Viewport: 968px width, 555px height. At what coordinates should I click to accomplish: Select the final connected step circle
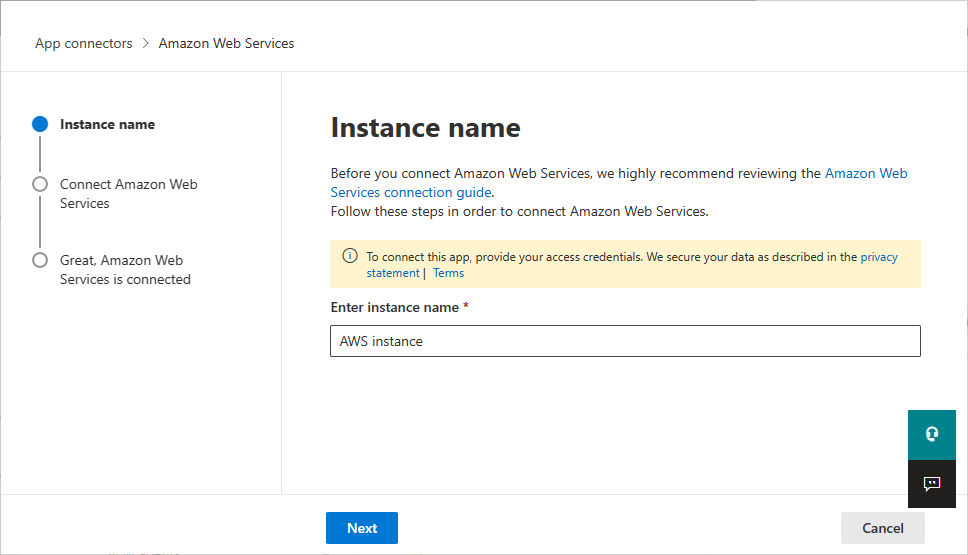pos(40,260)
